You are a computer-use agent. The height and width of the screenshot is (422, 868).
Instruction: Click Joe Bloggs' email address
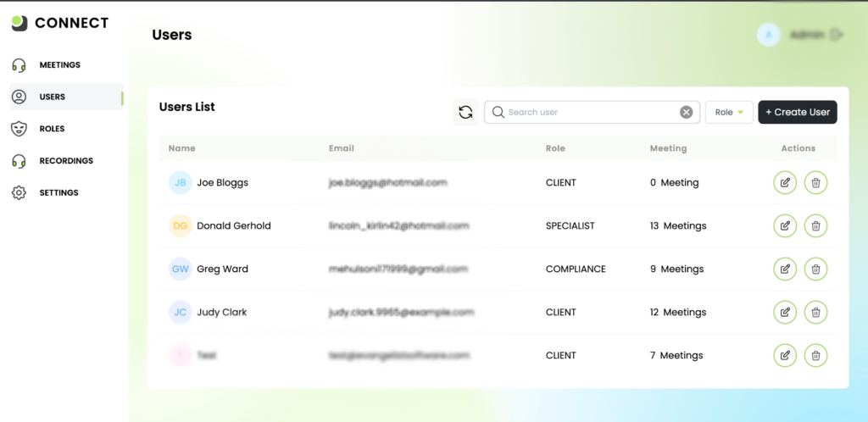[388, 182]
